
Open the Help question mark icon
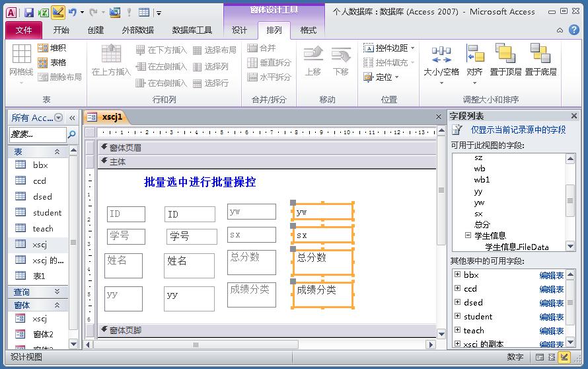pos(576,30)
